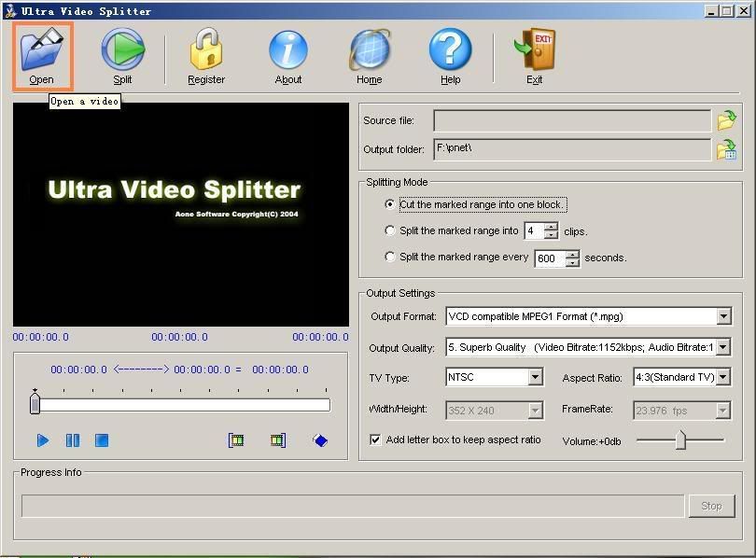Click the blue diamond reset marker icon

(x=320, y=440)
